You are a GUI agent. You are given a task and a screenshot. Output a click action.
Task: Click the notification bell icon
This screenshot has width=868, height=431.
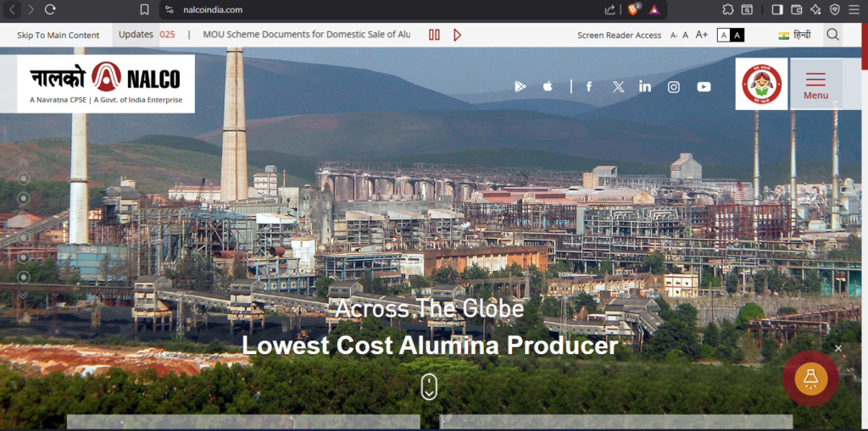[x=810, y=378]
